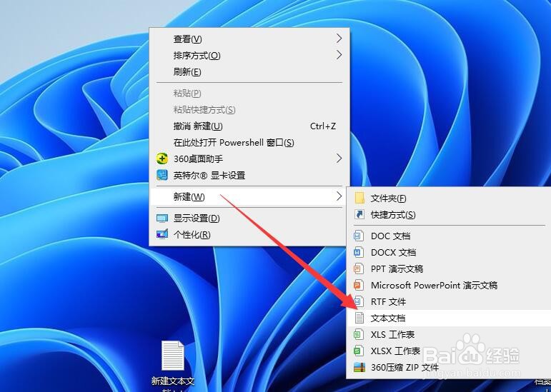Open the 查看(V) menu entry
This screenshot has width=551, height=392.
coord(249,39)
